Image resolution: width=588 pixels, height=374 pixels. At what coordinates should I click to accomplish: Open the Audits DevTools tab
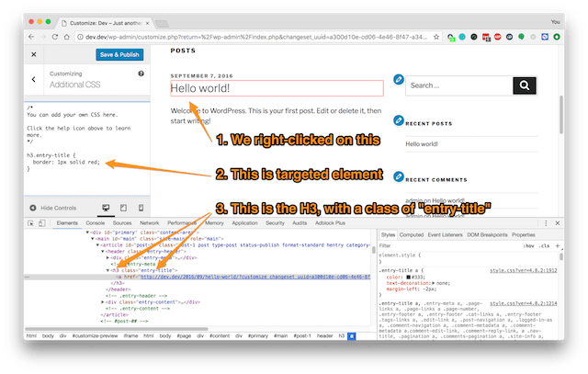pyautogui.click(x=300, y=222)
